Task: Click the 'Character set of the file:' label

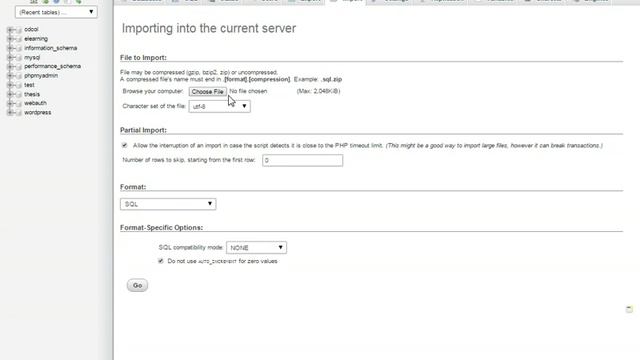Action: pos(154,106)
